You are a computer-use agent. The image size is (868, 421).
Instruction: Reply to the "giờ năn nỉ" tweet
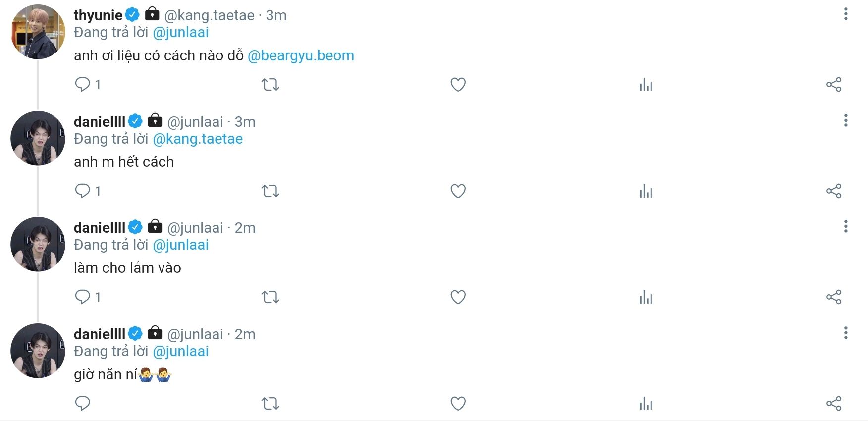(x=82, y=404)
